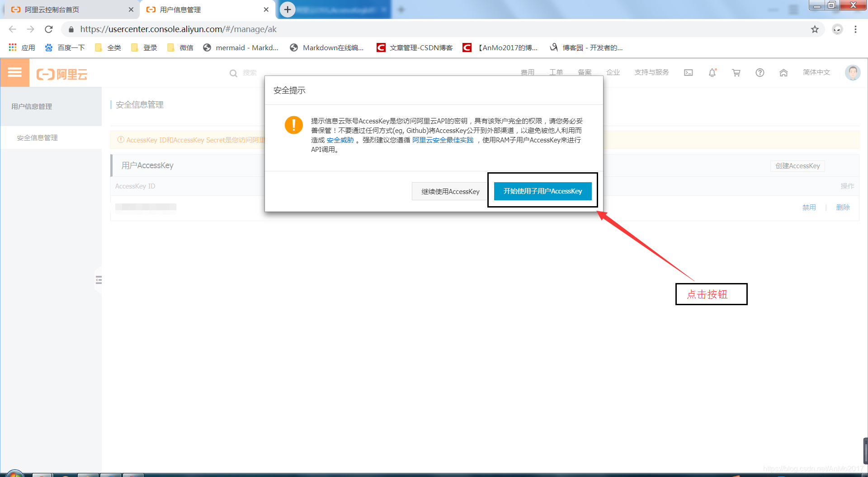The image size is (868, 477).
Task: Click the search magnifier icon
Action: pyautogui.click(x=233, y=73)
